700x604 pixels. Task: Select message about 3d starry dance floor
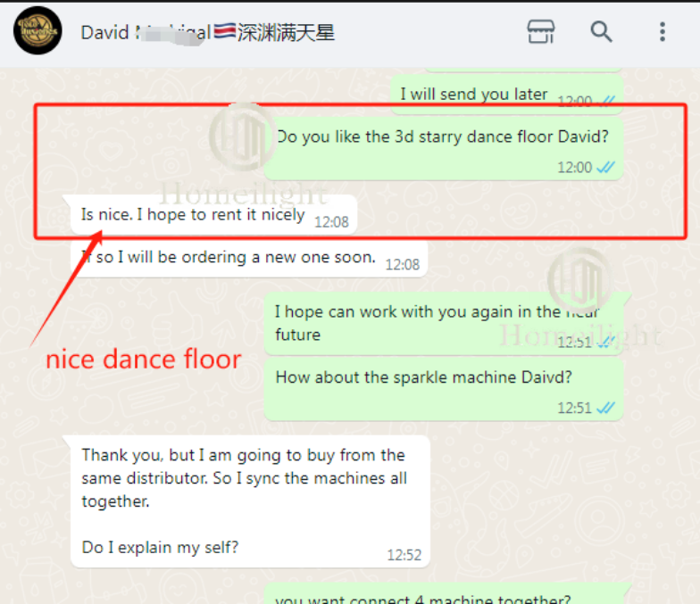(x=443, y=148)
